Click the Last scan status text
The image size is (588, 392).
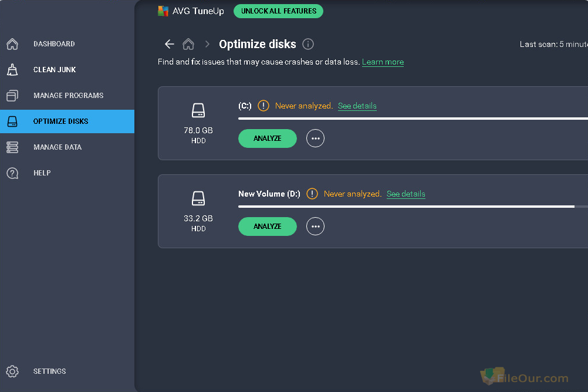(x=553, y=44)
